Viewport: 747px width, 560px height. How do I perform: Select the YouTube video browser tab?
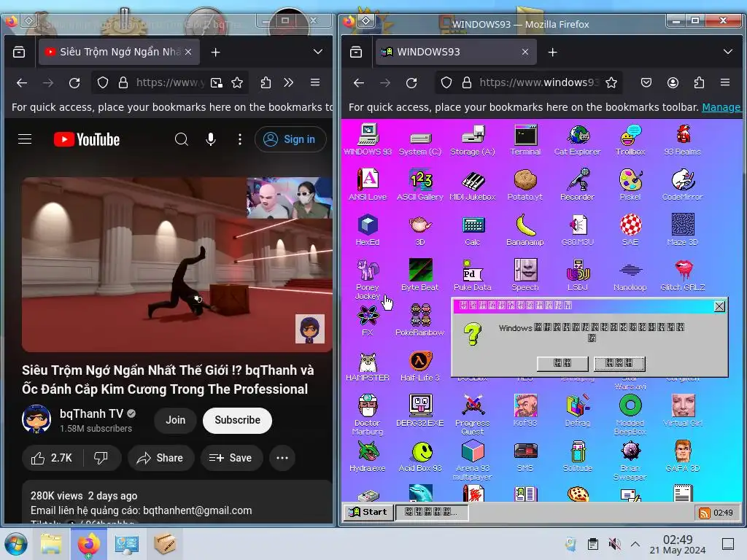pos(118,52)
